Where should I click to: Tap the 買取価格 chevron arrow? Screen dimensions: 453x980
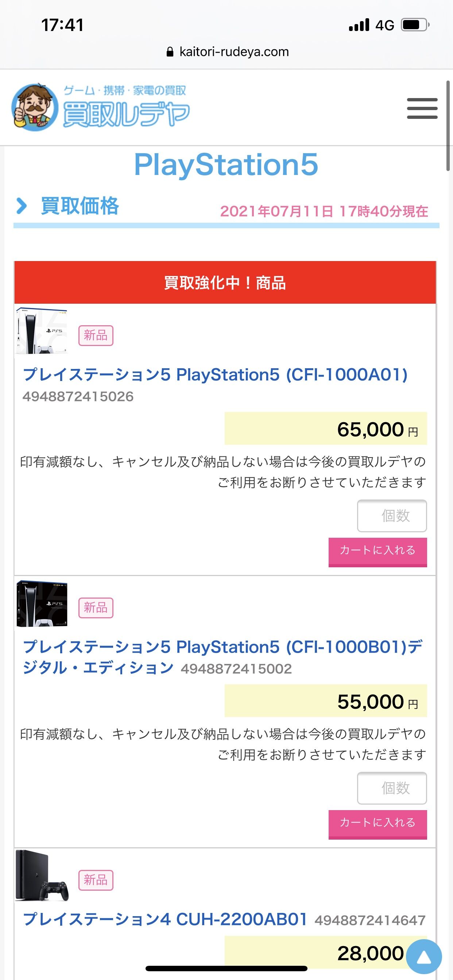click(22, 206)
